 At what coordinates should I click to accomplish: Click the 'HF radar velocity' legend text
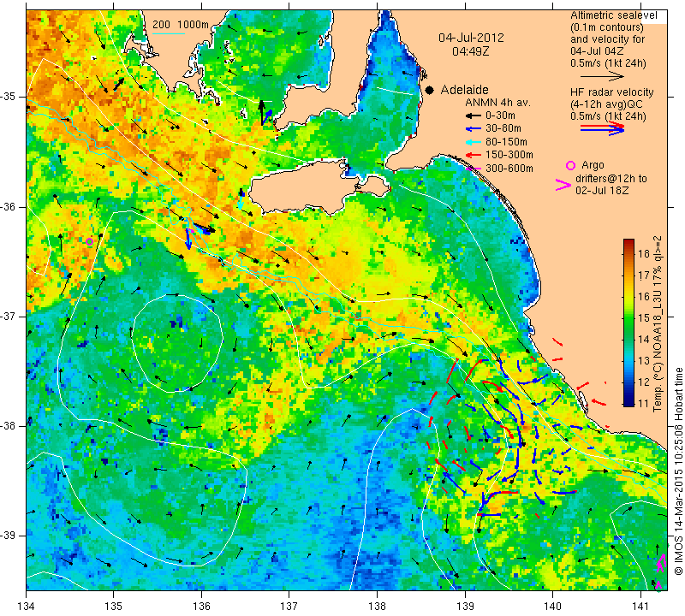612,92
